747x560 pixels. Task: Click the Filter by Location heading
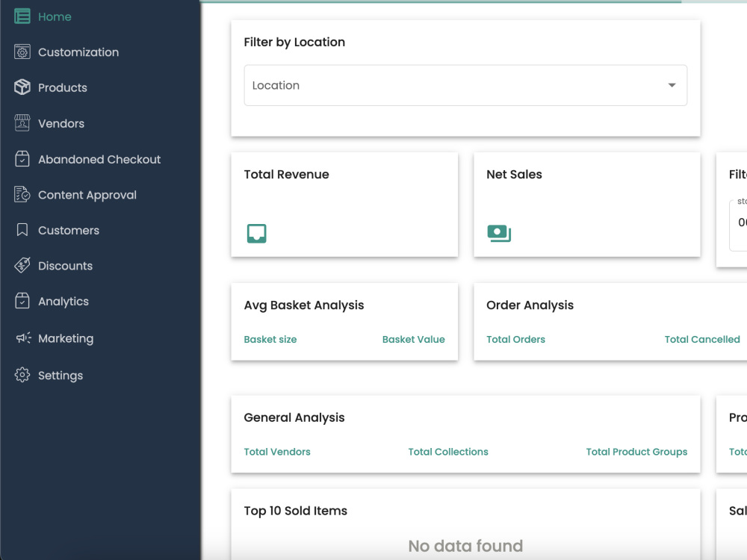click(x=294, y=42)
